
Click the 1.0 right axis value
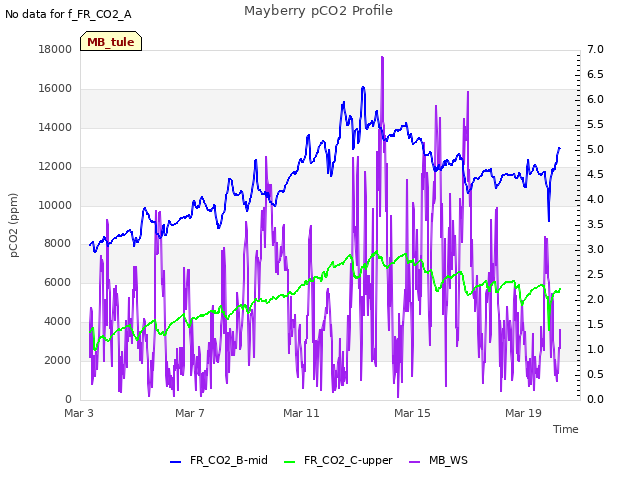595,349
